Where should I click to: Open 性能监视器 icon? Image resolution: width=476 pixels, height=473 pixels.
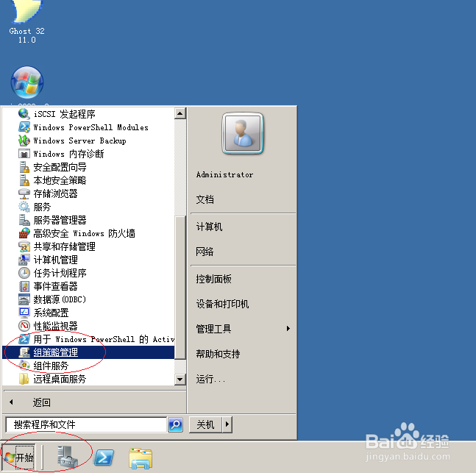tap(24, 326)
